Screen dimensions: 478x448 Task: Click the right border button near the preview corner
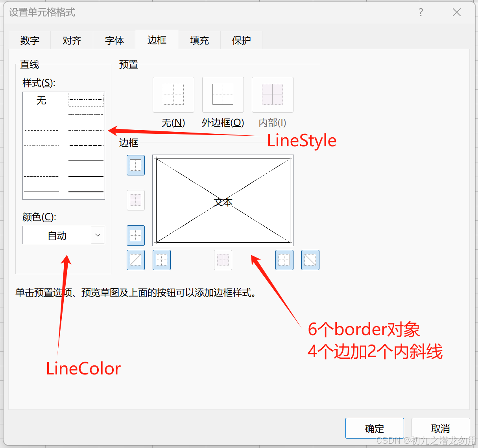point(284,260)
